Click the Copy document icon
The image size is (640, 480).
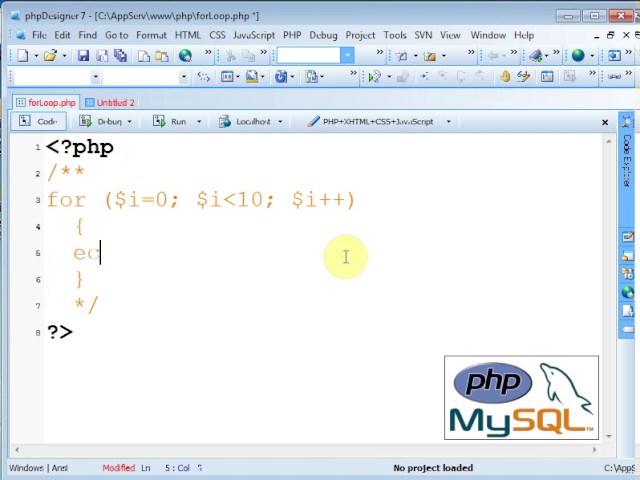[143, 55]
